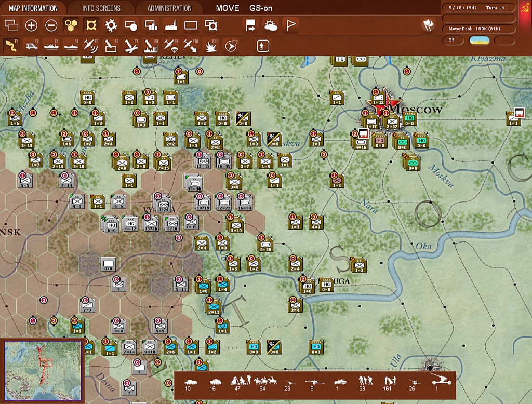Select the 13=26 German counter near Vyazma
This screenshot has height=404, width=532.
click(151, 224)
